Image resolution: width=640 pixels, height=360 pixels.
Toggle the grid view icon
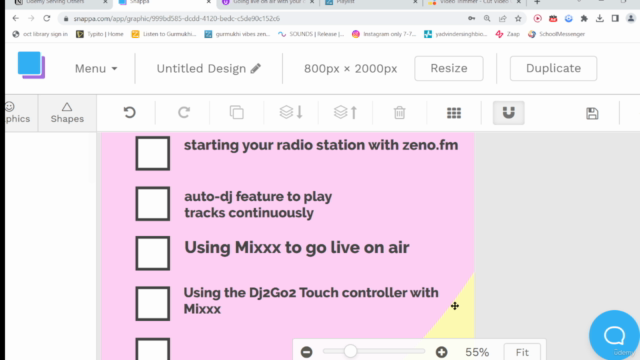tap(453, 113)
